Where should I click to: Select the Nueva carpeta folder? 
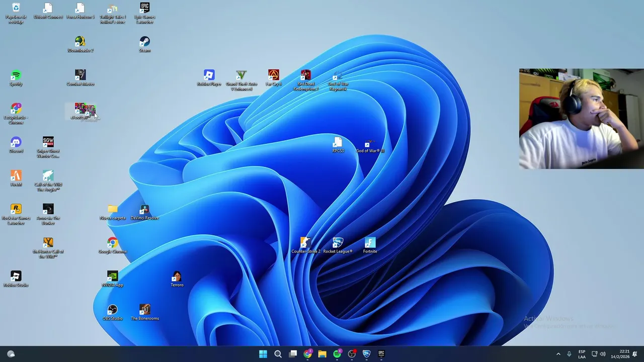click(112, 212)
